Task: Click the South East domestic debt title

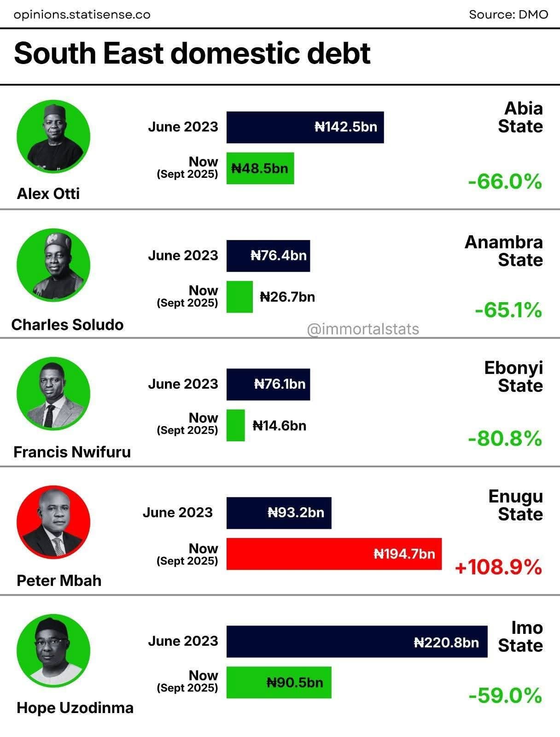Action: pyautogui.click(x=192, y=53)
